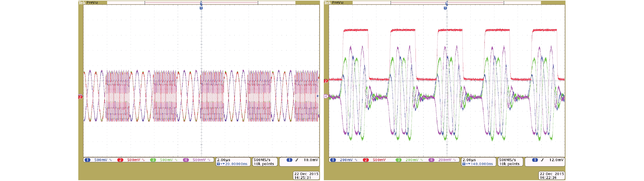644x181 pixels.
Task: Click the 12.0mV trigger level readout
Action: click(556, 160)
